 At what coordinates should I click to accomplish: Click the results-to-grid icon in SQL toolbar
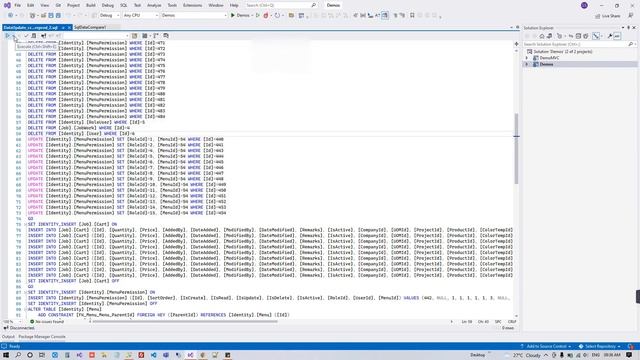[144, 36]
